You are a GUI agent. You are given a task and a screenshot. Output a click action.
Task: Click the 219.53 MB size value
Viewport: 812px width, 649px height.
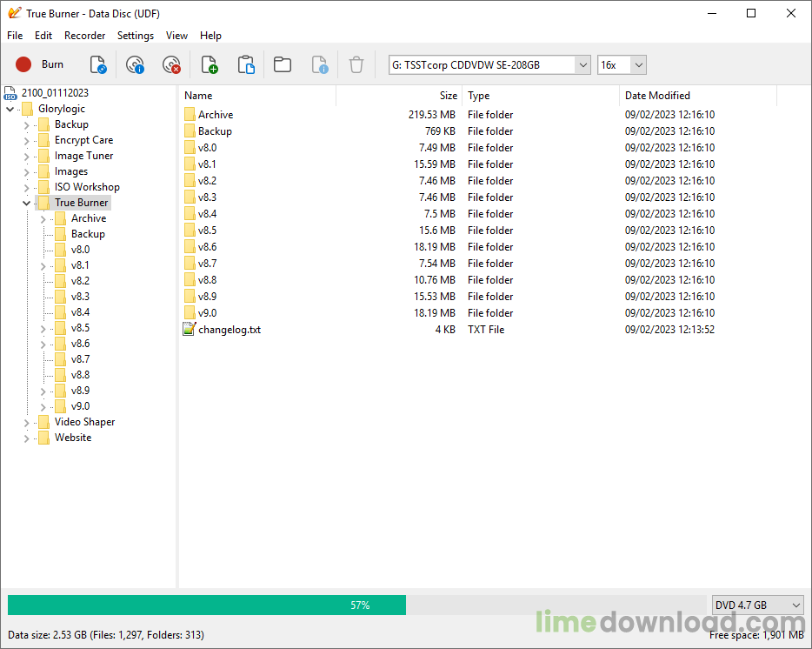coord(432,115)
